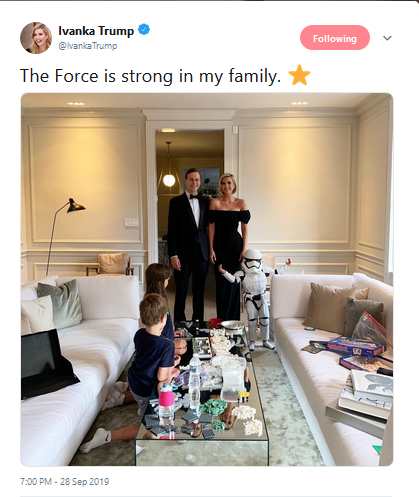Click the pink water bottle on table
Viewport: 419px width, 497px height.
(x=166, y=402)
